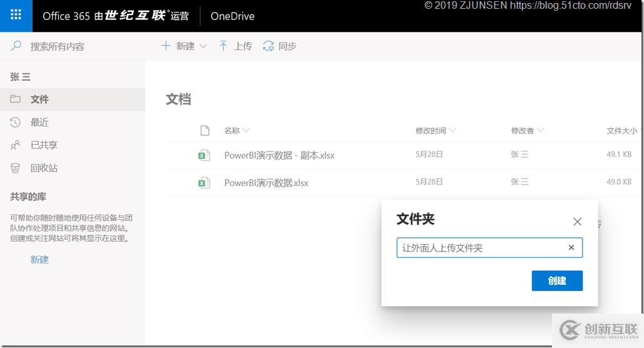Click the folder icon beside 文件
Viewport: 644px width, 348px height.
click(15, 98)
